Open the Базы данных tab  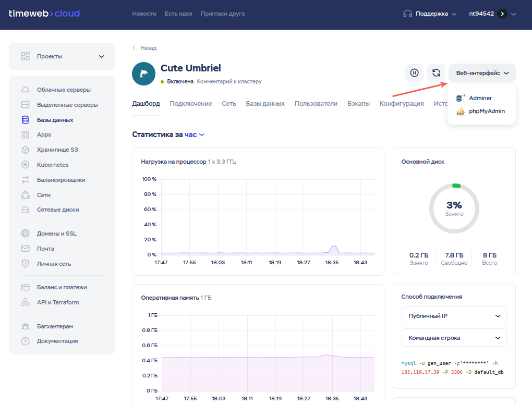pos(265,103)
